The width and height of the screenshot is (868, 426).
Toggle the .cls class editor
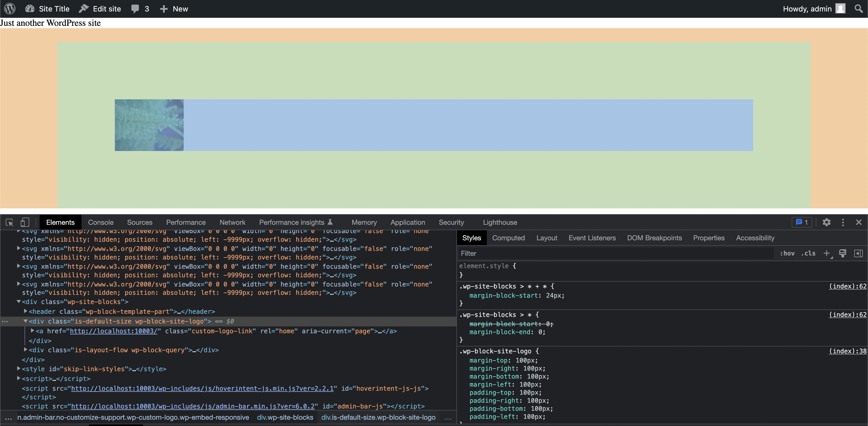pyautogui.click(x=808, y=253)
